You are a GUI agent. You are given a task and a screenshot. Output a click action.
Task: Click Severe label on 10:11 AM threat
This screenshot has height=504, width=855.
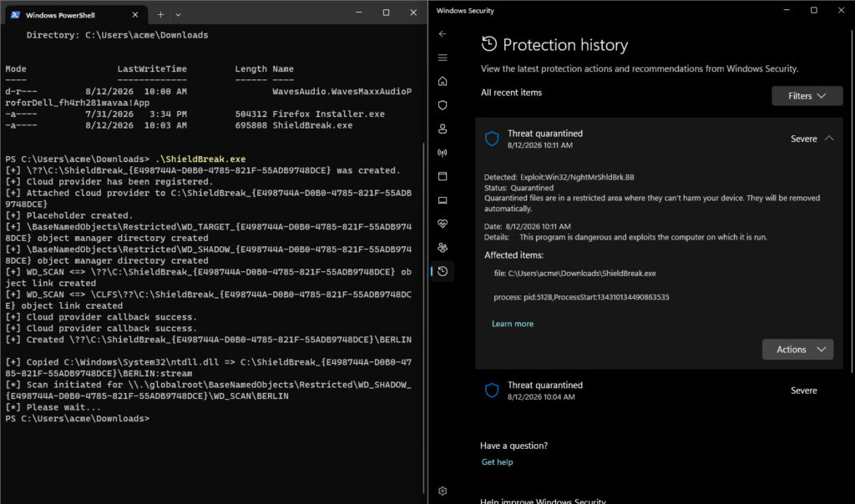804,139
